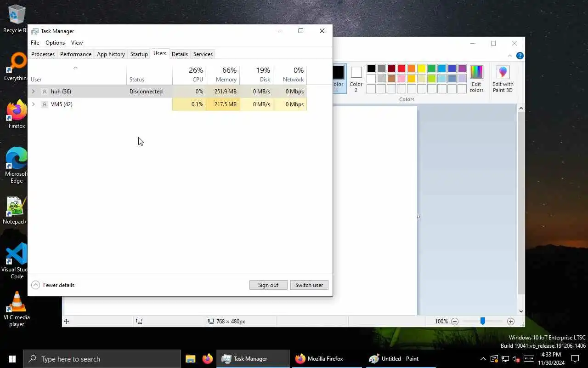Expand the VM5 (42) user row
Image resolution: width=588 pixels, height=368 pixels.
tap(33, 104)
